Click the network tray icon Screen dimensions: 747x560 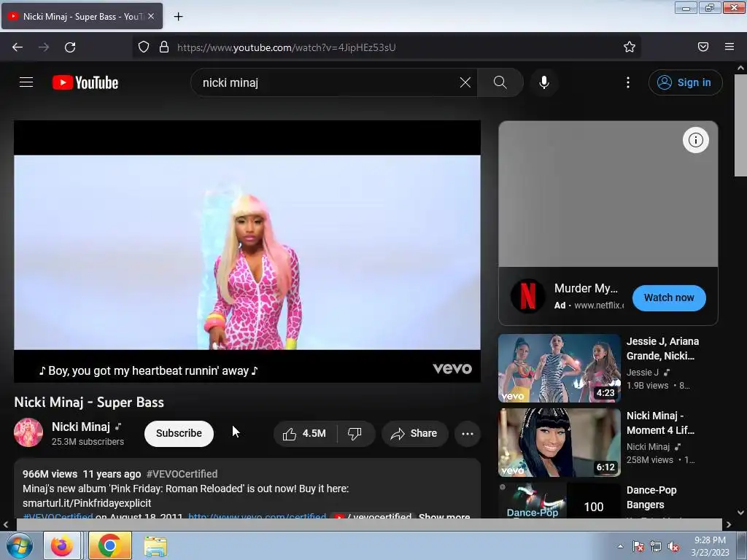[656, 547]
